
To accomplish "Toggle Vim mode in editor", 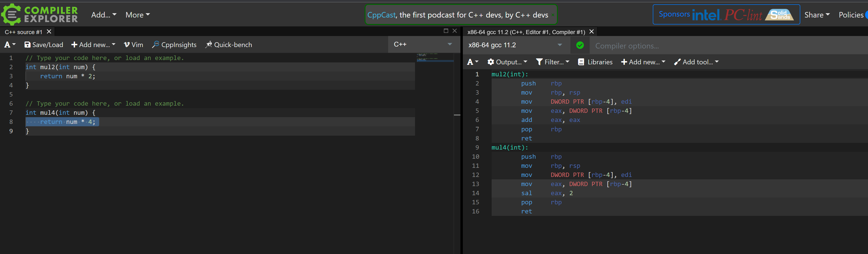I will [134, 45].
